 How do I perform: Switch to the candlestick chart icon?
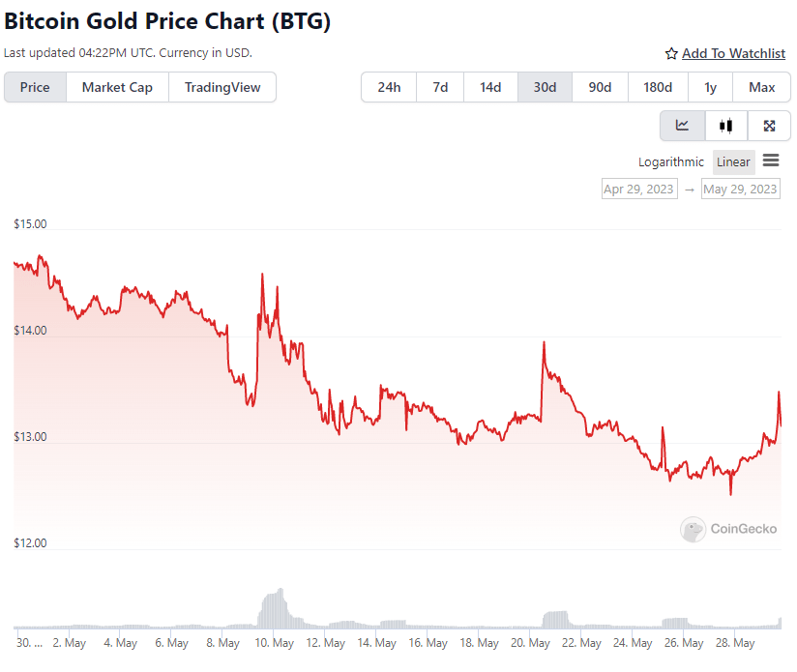pyautogui.click(x=725, y=126)
